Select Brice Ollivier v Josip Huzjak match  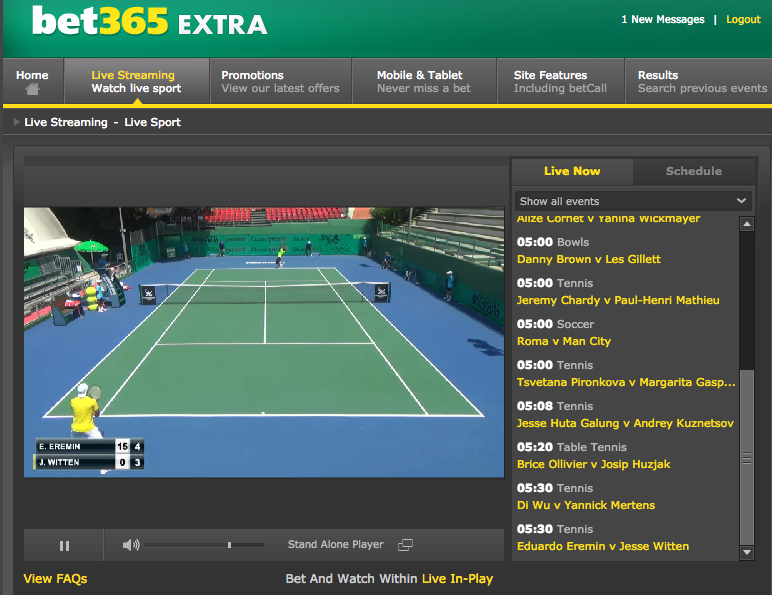[593, 464]
